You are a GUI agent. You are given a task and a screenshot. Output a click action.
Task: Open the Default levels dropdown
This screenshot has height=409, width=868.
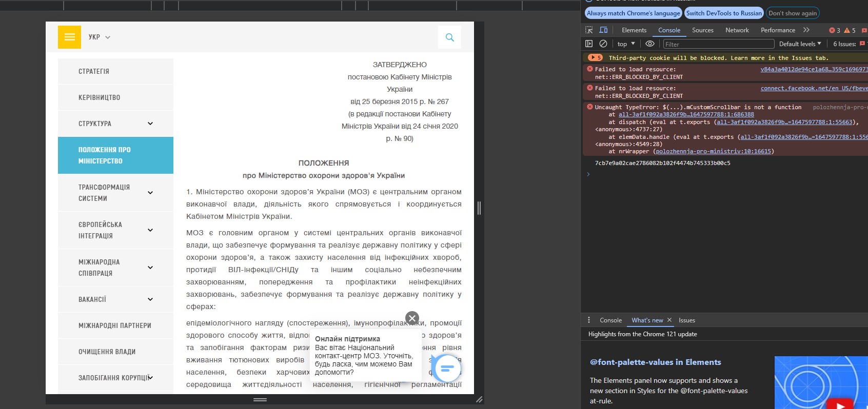[800, 44]
